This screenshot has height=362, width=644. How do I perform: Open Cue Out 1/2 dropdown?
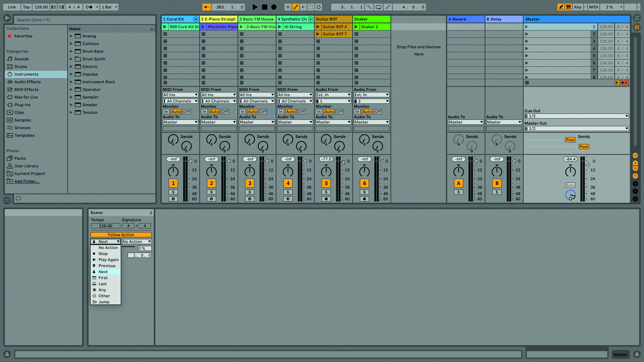(x=577, y=116)
